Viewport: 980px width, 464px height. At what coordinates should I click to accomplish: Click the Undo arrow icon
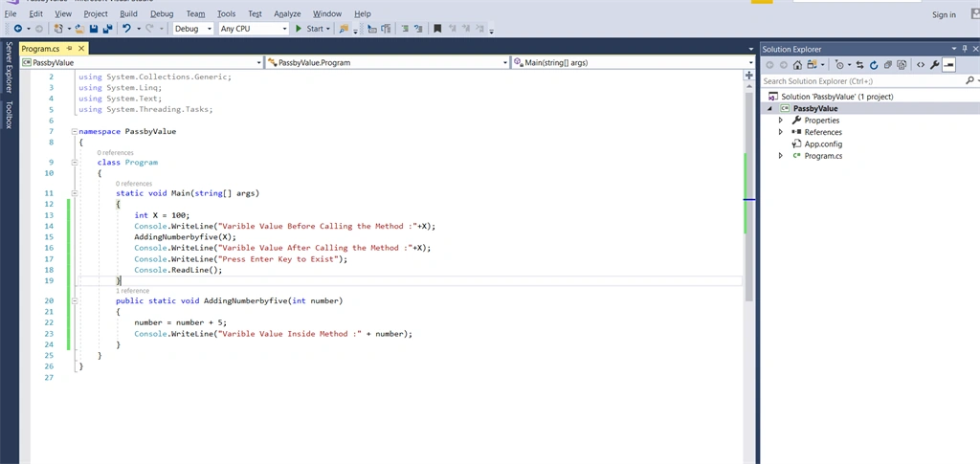tap(126, 29)
